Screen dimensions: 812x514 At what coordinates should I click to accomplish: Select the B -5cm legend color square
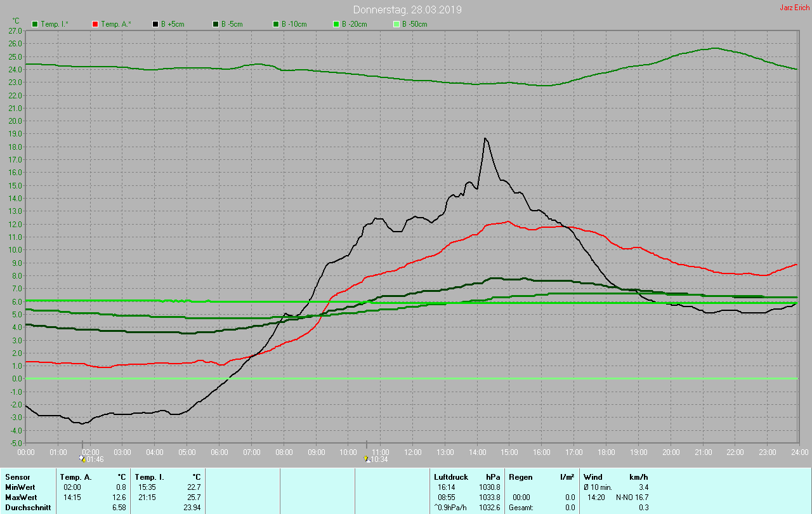pos(216,24)
